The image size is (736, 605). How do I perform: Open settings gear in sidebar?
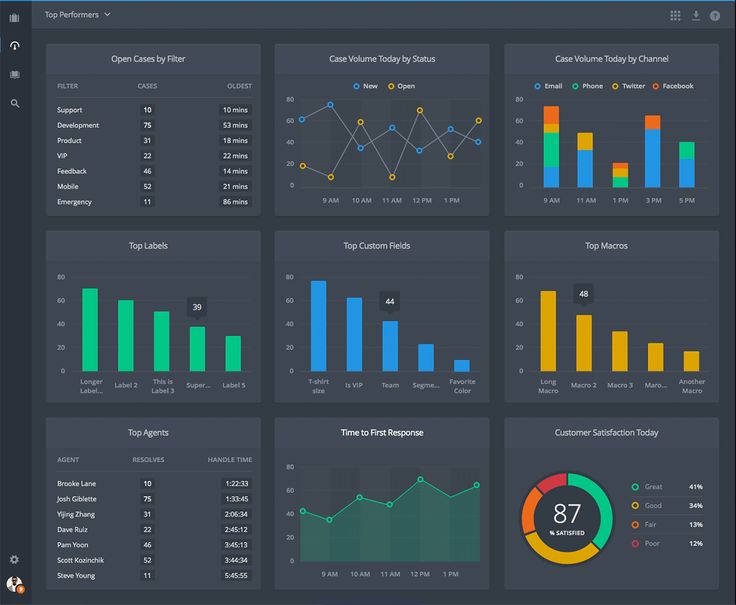coord(15,559)
